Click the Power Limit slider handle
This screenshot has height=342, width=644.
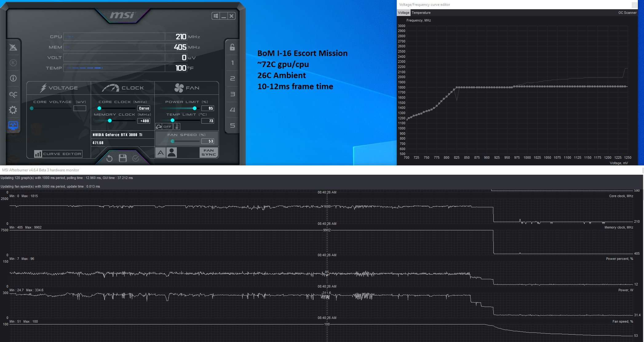(x=195, y=108)
